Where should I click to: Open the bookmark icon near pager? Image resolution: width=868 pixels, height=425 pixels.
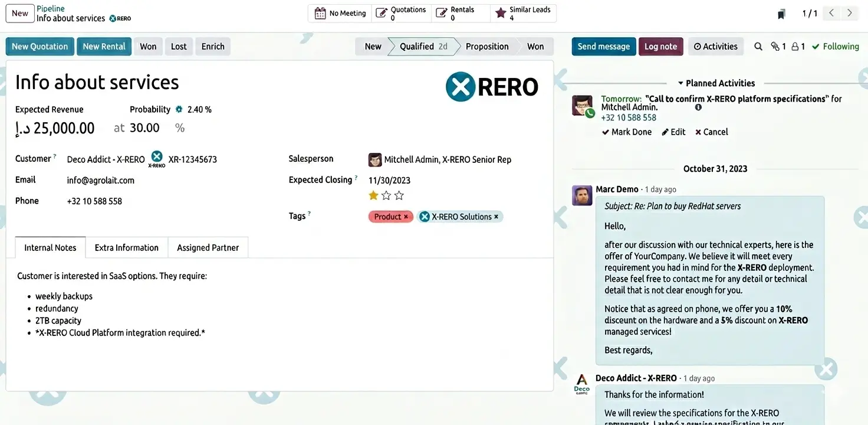[x=781, y=14]
